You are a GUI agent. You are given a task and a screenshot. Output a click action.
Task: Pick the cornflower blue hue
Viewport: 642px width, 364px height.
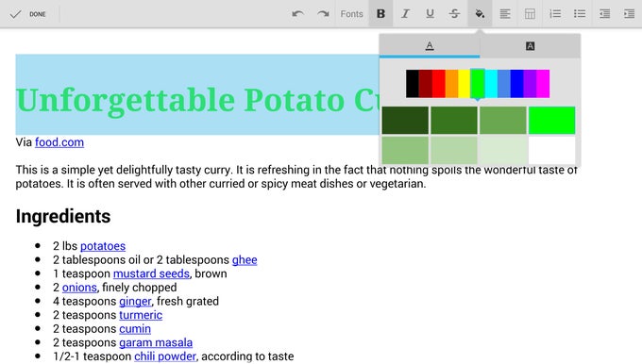[504, 83]
